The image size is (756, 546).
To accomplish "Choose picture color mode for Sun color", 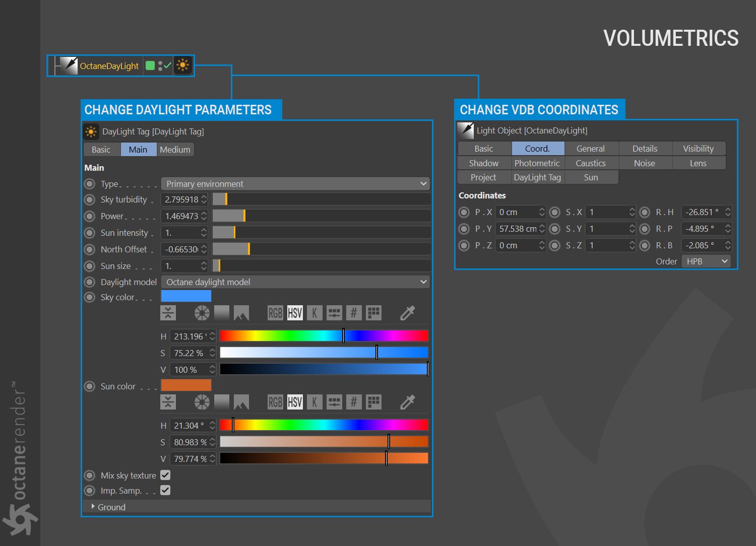I will pyautogui.click(x=241, y=402).
